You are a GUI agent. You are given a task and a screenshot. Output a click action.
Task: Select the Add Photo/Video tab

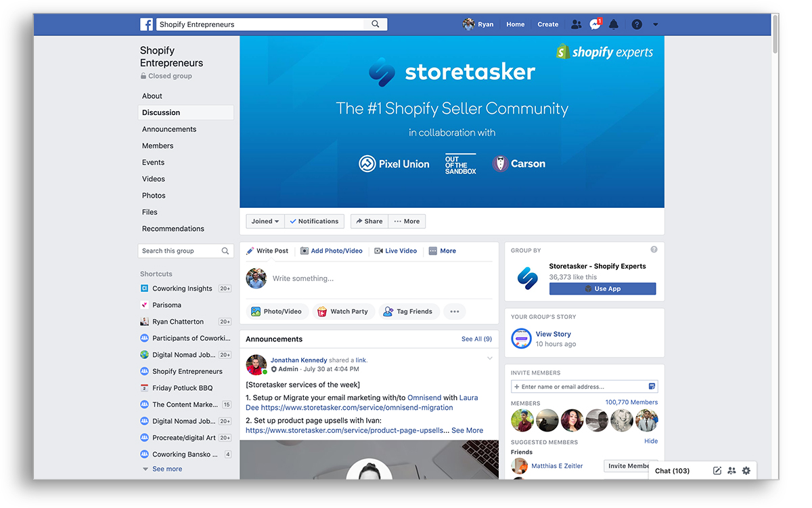click(332, 251)
